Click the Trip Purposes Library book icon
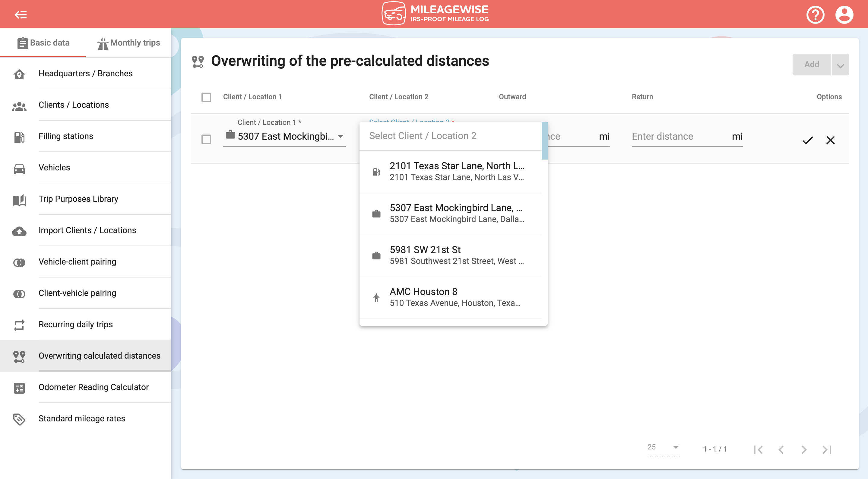This screenshot has width=868, height=479. coord(19,200)
